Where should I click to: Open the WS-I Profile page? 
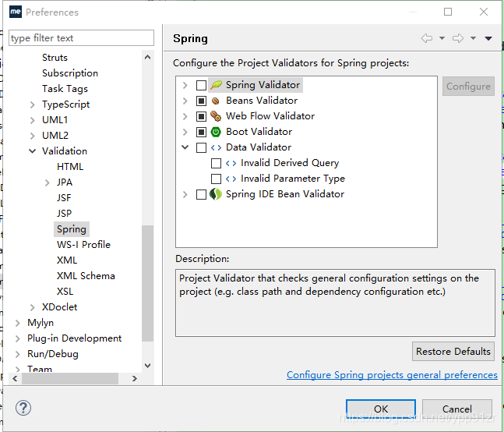tap(83, 245)
